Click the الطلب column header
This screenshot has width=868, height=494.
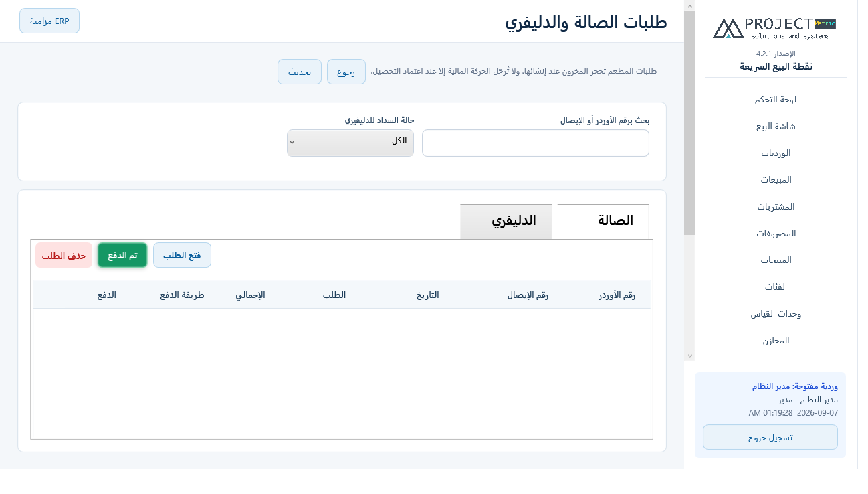click(334, 295)
